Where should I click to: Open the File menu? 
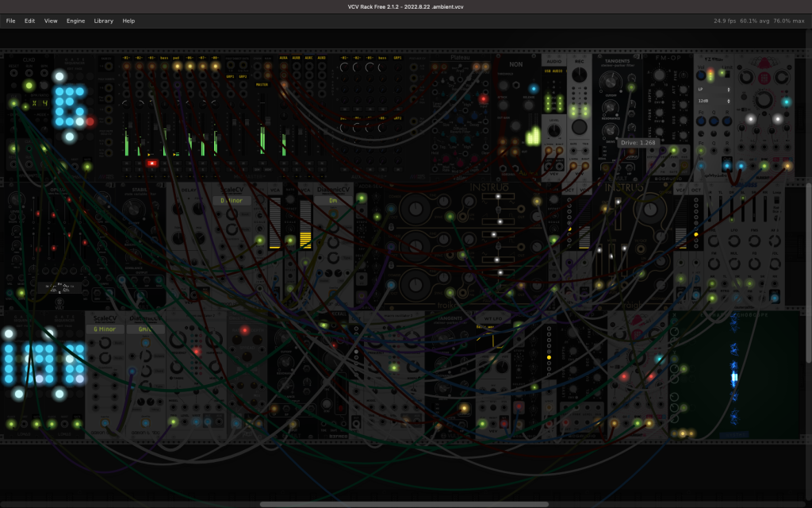pos(10,21)
